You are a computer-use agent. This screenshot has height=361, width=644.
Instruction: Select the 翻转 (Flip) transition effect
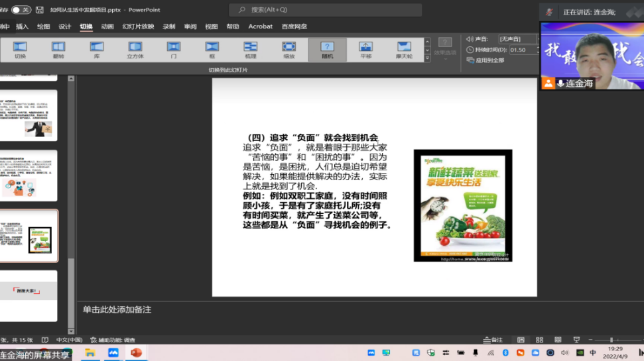pyautogui.click(x=58, y=49)
